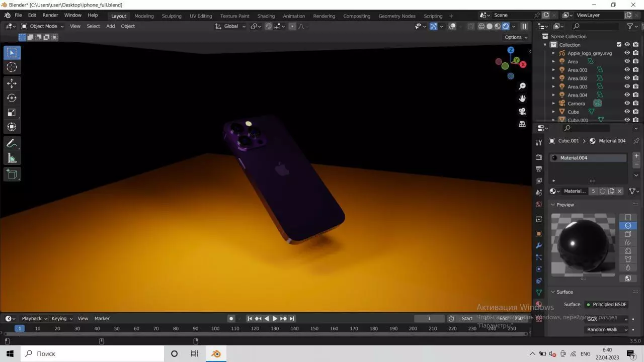Select the Rotate tool
Viewport: 644px width, 362px height.
[12, 98]
